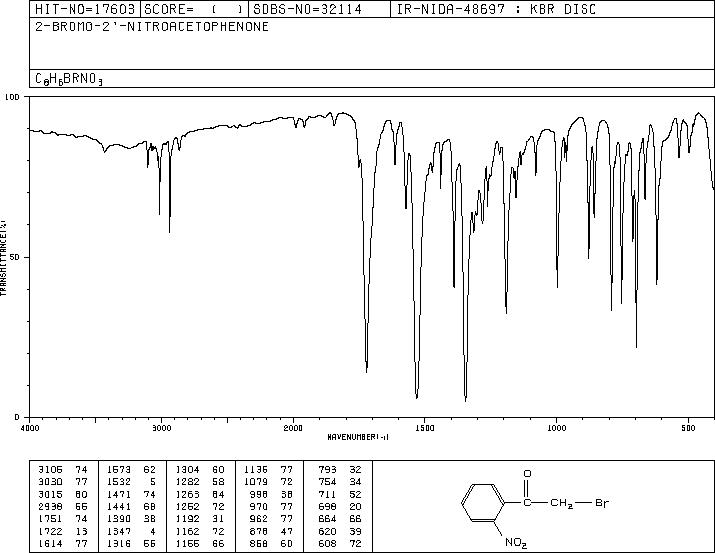The height and width of the screenshot is (553, 715).
Task: Click peak value 1079 in the table
Action: [x=256, y=482]
